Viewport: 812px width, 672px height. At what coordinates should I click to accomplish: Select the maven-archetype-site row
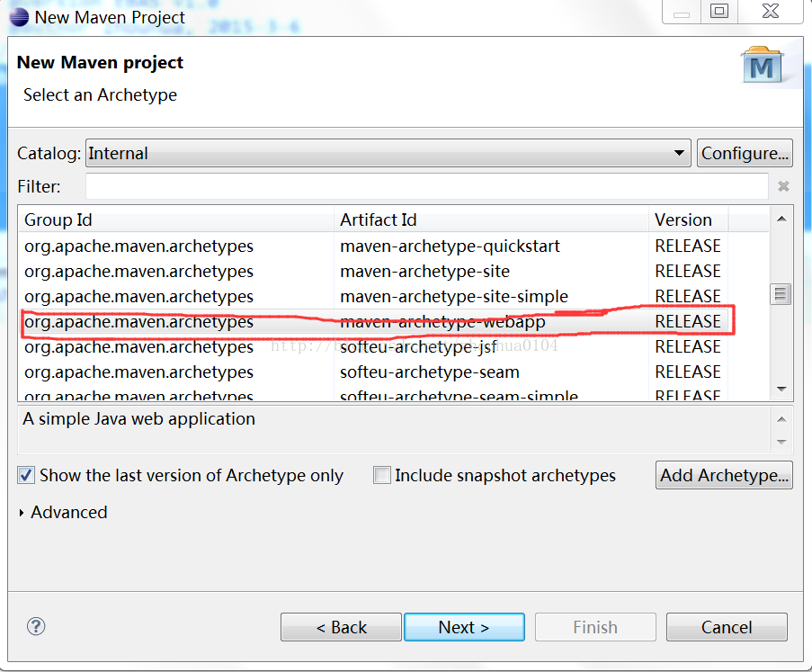394,271
